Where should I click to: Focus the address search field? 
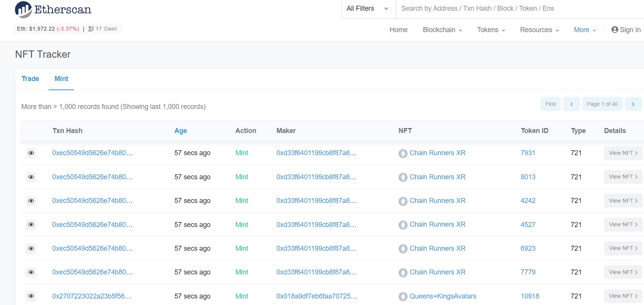pos(520,9)
